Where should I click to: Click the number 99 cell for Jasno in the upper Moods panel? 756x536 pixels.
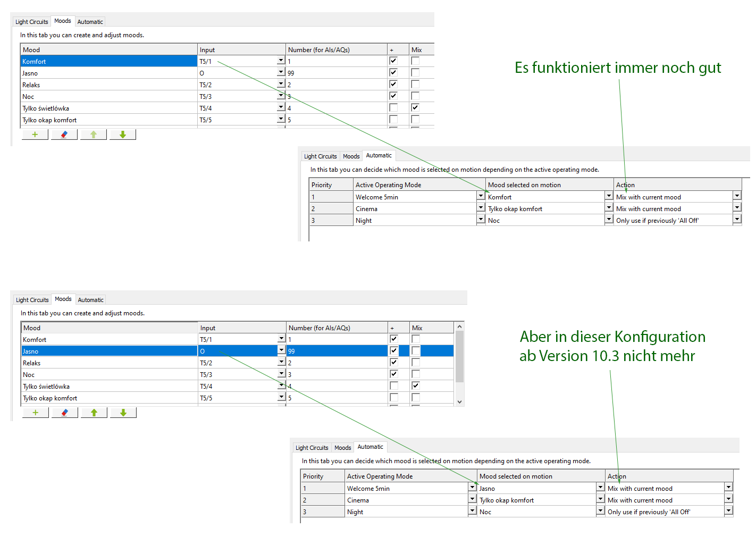pyautogui.click(x=337, y=73)
